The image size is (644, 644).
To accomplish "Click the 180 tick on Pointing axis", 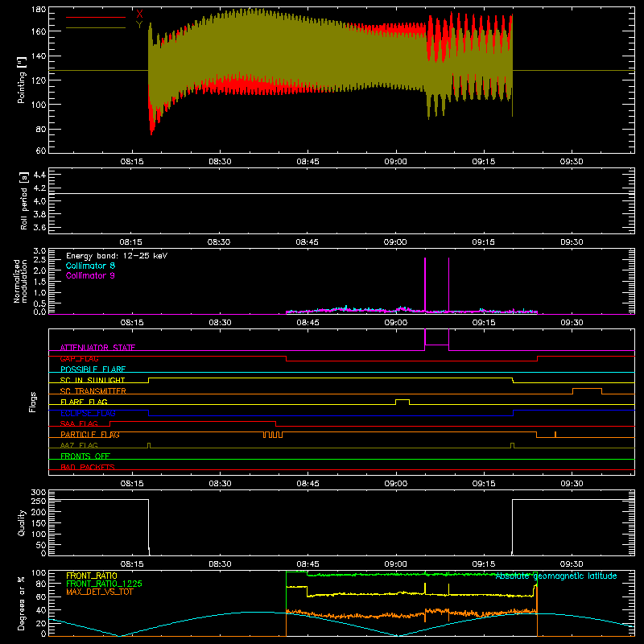I will coord(39,10).
